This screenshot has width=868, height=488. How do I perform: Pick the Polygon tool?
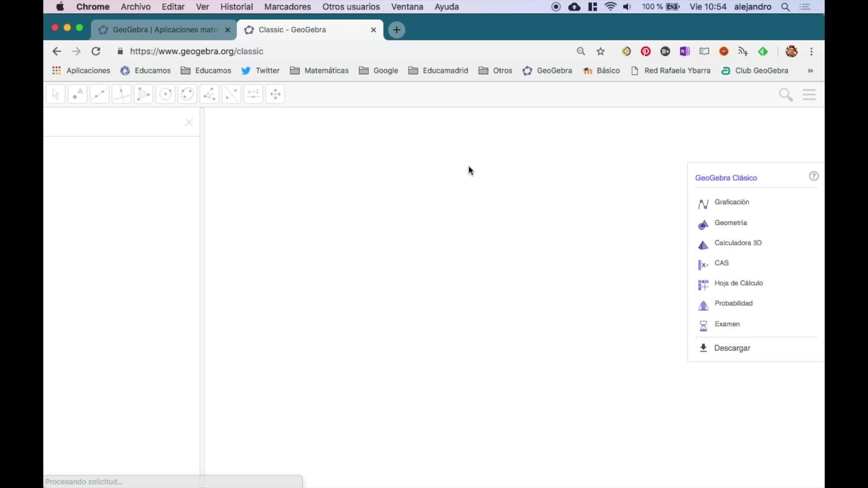click(143, 94)
